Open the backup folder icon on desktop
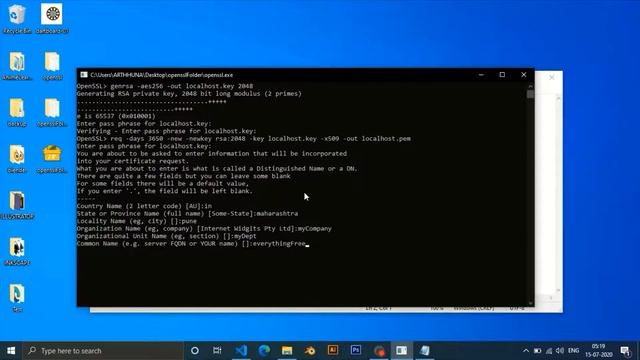This screenshot has width=640, height=360. (17, 112)
